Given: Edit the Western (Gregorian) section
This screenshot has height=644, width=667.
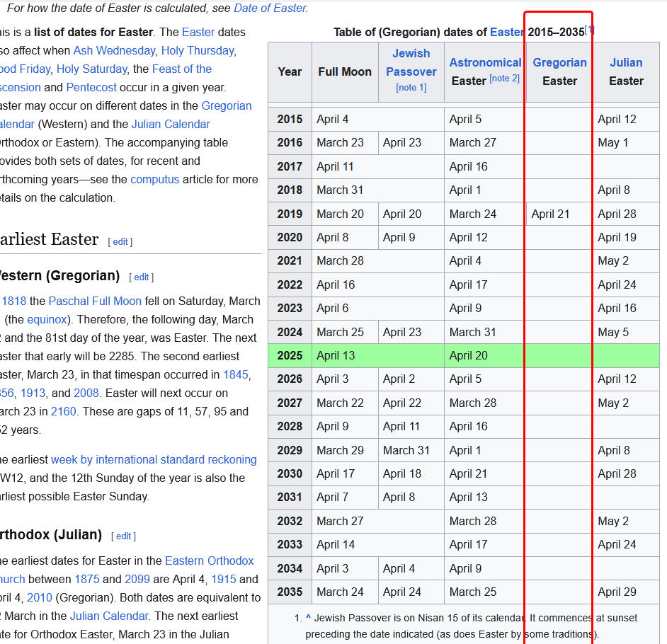Looking at the screenshot, I should tap(142, 277).
